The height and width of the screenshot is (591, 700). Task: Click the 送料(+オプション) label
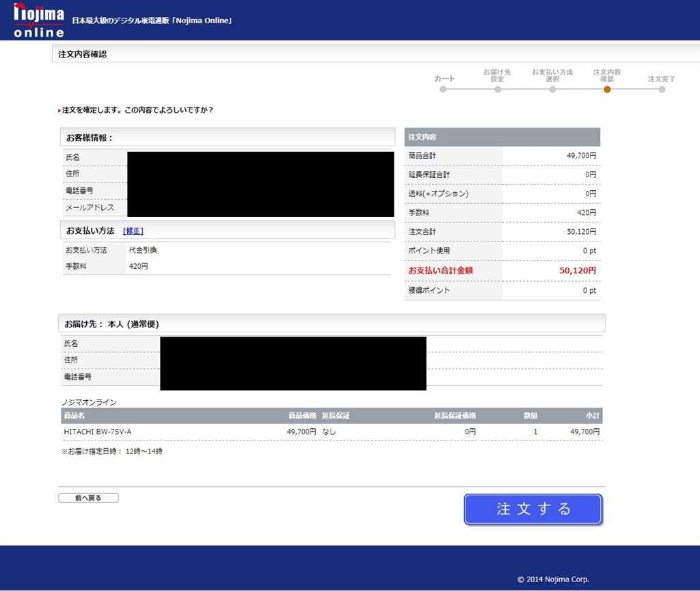438,194
